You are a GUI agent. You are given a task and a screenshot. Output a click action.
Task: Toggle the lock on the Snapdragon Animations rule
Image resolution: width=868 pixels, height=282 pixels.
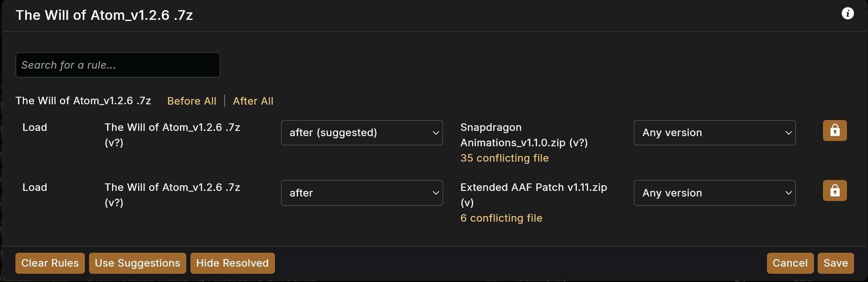click(x=835, y=130)
